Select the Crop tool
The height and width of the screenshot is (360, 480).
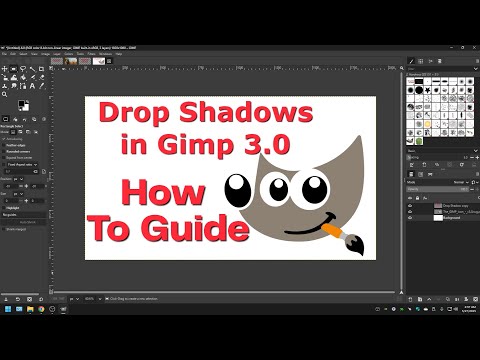(41, 69)
